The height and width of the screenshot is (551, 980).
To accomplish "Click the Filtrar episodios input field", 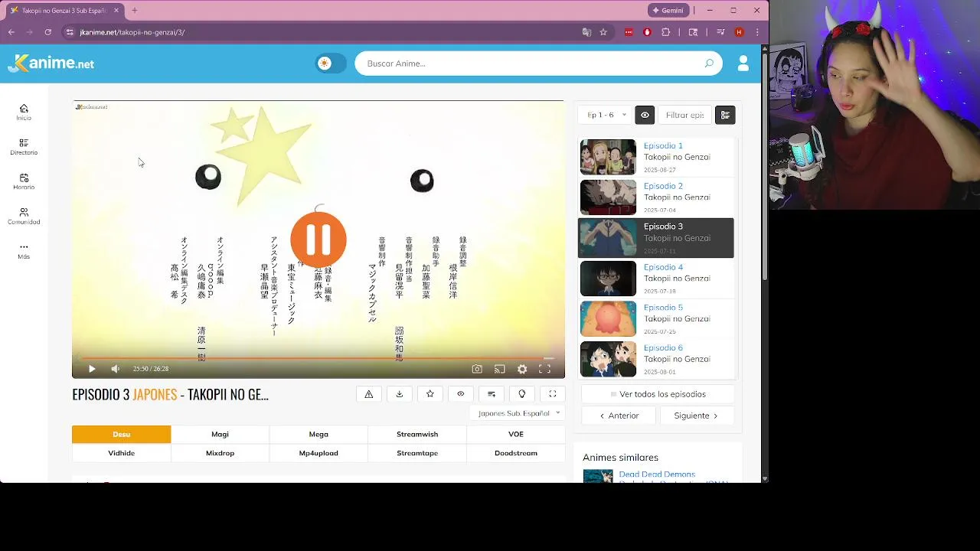I will (684, 115).
